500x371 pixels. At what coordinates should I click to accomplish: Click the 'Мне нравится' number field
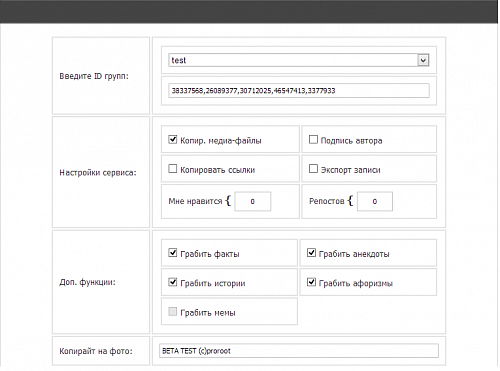pos(253,201)
